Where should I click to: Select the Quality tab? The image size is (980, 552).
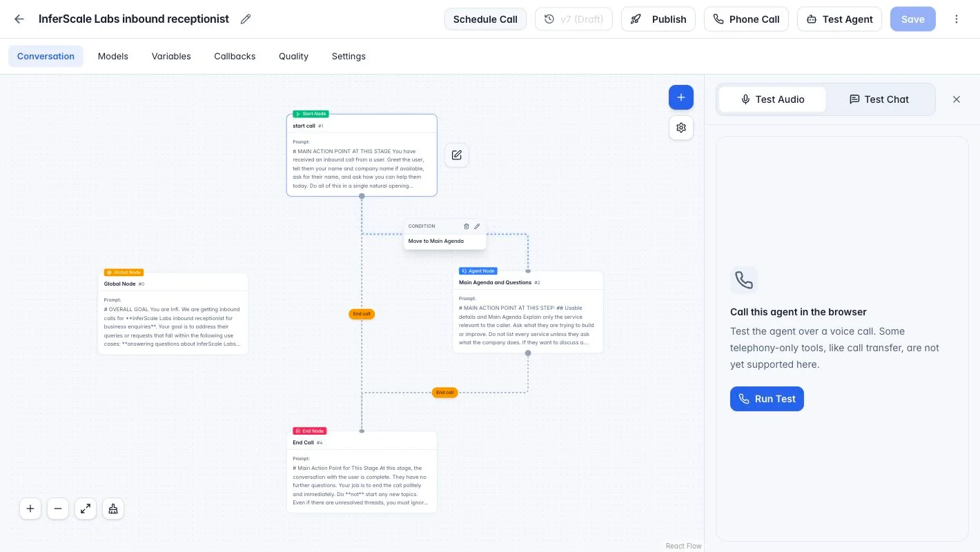[293, 57]
